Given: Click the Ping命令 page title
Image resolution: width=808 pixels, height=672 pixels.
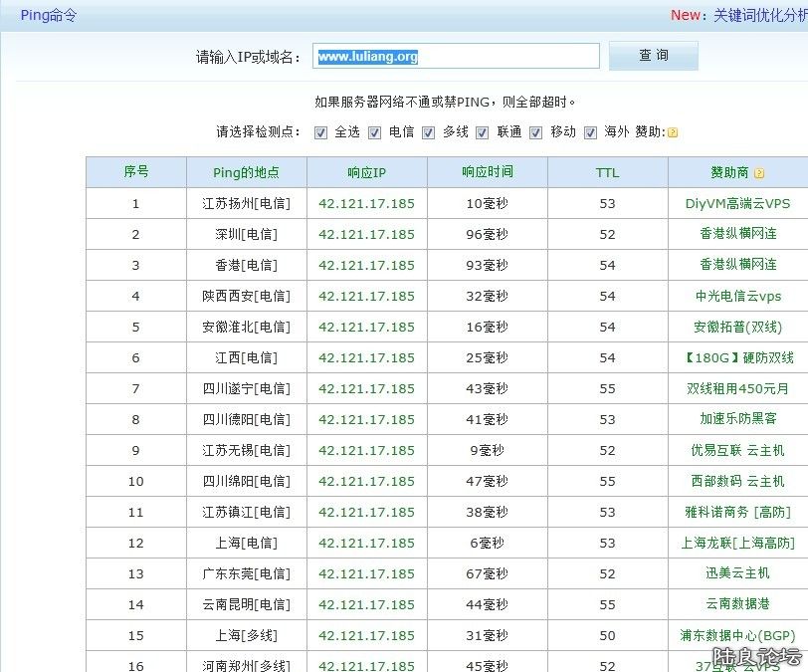Looking at the screenshot, I should tap(48, 15).
